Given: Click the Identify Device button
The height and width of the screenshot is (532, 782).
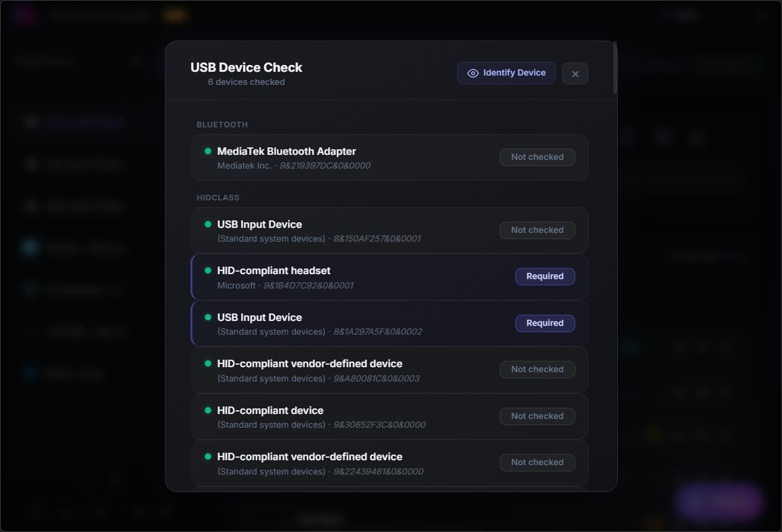Looking at the screenshot, I should [506, 73].
